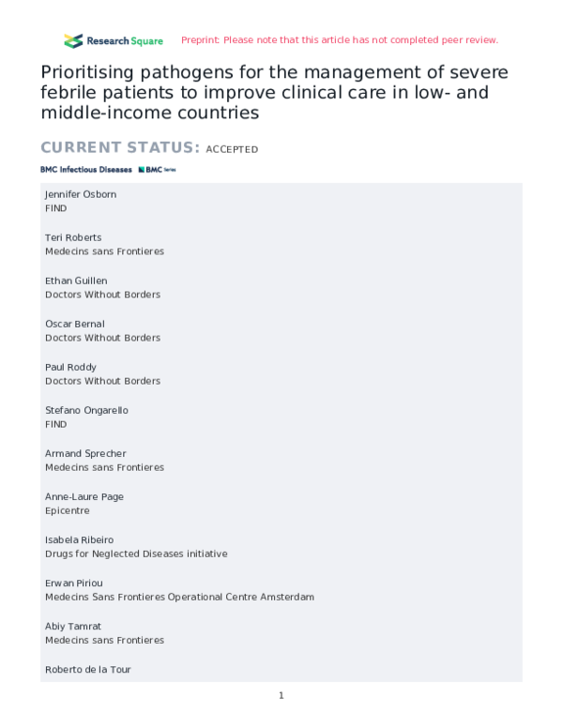563x728 pixels.
Task: Click author Erwan Piriou
Action: (75, 583)
